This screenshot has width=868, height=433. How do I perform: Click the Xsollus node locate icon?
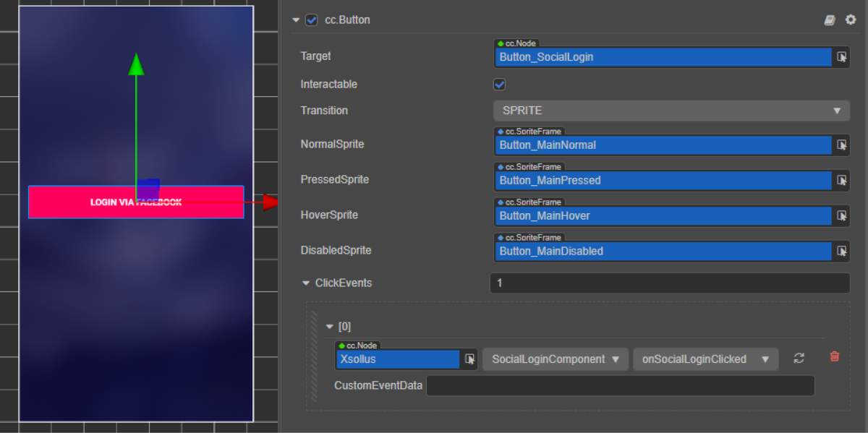469,359
